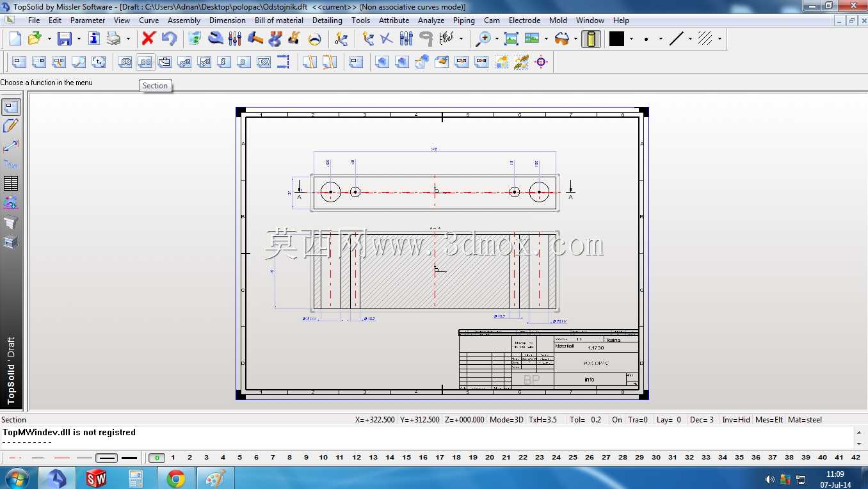Click the gray pilcrow-style icon in top toolbar
The height and width of the screenshot is (489, 868).
tap(426, 39)
